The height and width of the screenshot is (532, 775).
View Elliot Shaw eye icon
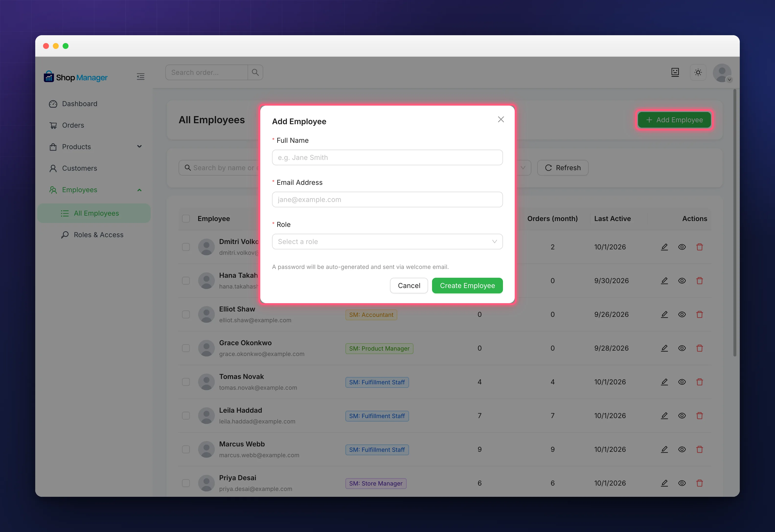point(682,314)
